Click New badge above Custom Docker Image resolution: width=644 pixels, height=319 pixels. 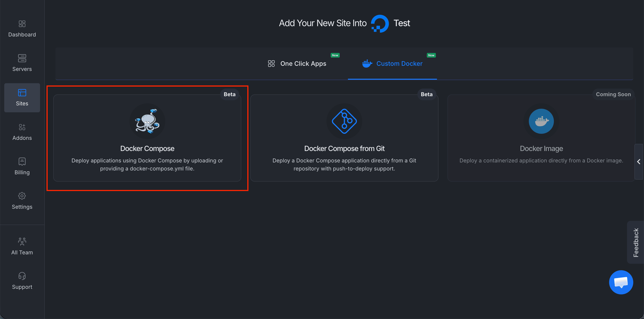(431, 55)
